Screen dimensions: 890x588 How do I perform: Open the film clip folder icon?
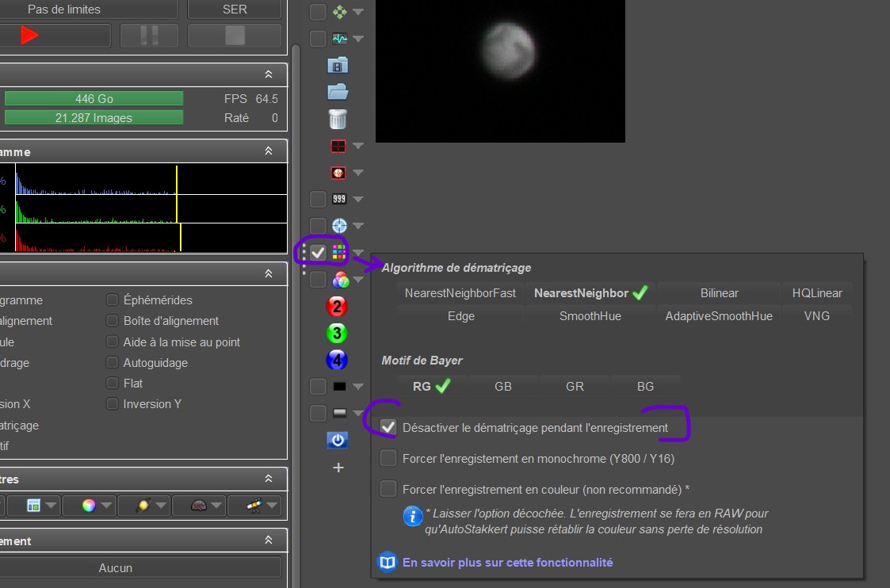coord(338,65)
